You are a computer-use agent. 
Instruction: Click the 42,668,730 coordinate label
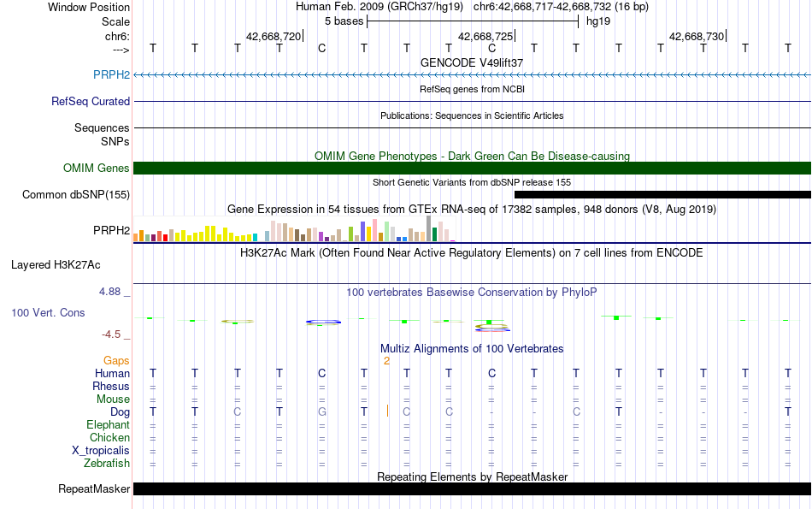(x=697, y=36)
